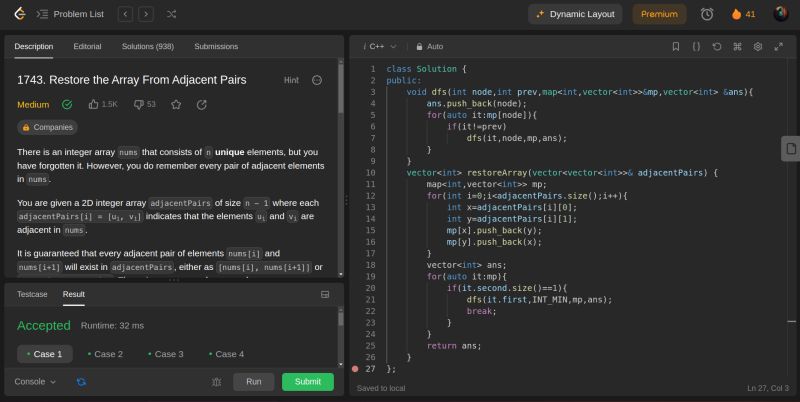The height and width of the screenshot is (402, 800).
Task: Reset code to default with revert icon
Action: coord(717,46)
